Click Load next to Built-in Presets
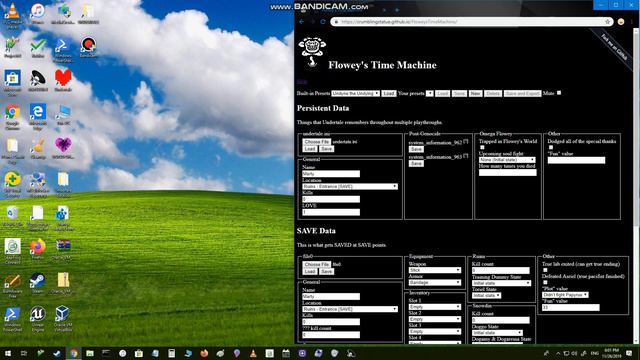Image resolution: width=640 pixels, height=360 pixels. (x=389, y=93)
